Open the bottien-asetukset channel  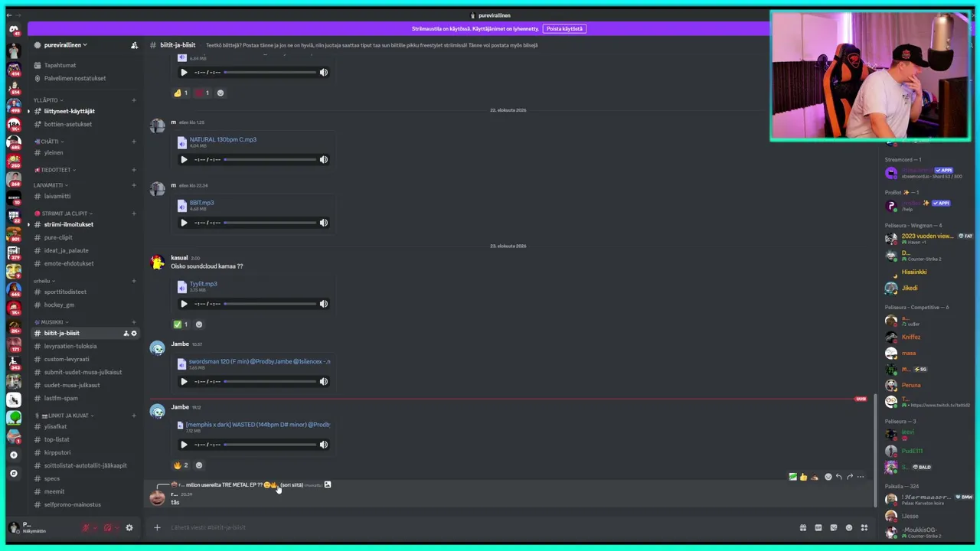tap(67, 124)
